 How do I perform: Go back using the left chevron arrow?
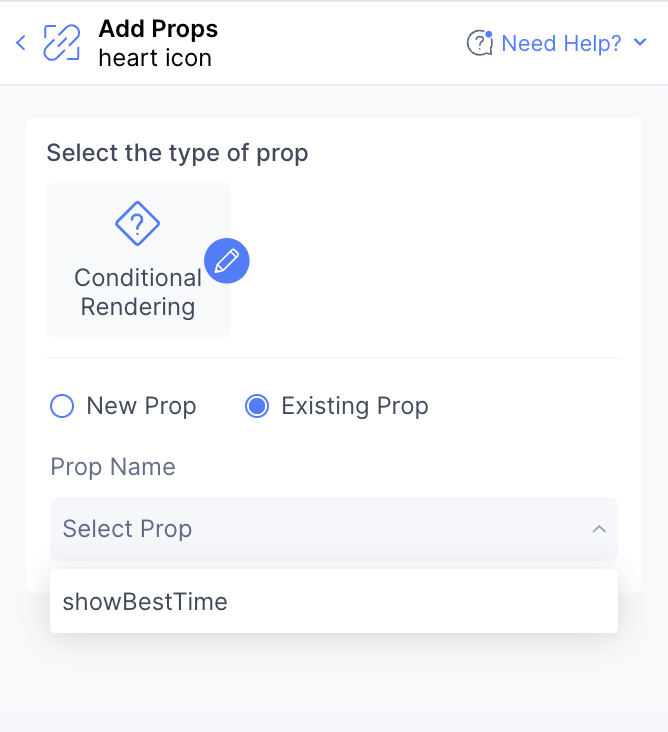[x=21, y=43]
